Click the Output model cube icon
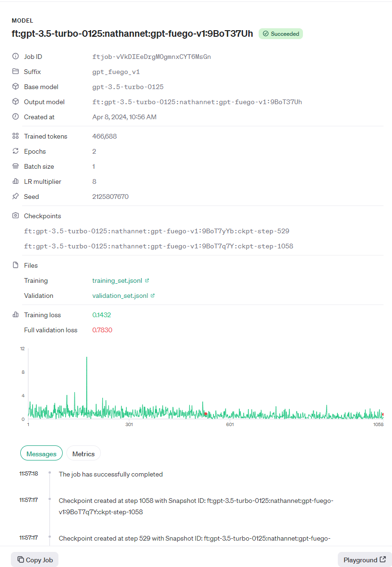Viewport: 392px width, 567px height. click(16, 102)
